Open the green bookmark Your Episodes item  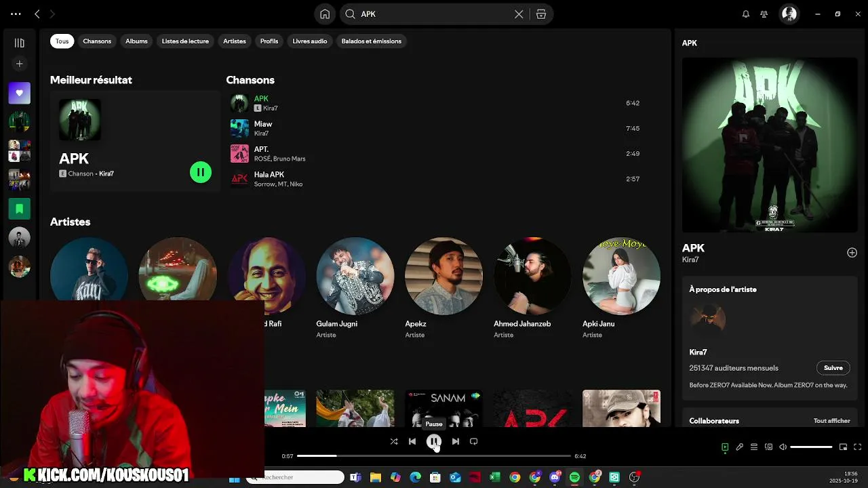coord(20,209)
